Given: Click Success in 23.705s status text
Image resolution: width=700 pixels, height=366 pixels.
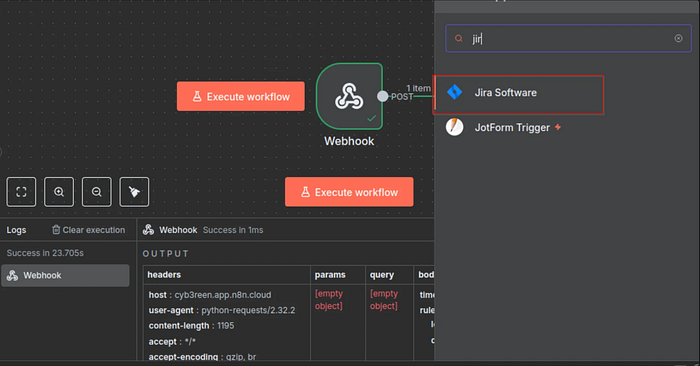Looking at the screenshot, I should click(x=45, y=253).
